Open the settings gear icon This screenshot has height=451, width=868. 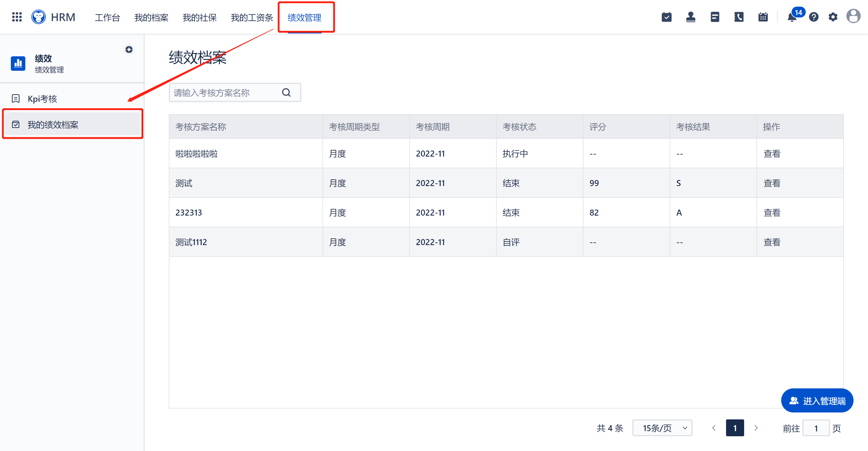pyautogui.click(x=833, y=17)
